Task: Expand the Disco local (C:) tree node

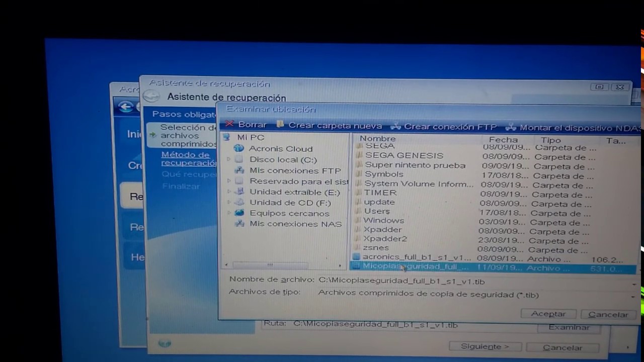Action: [228, 159]
